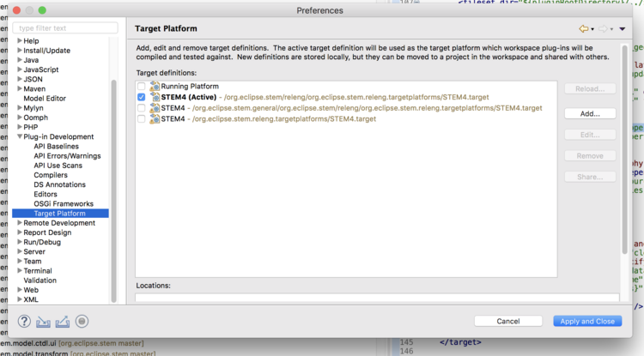Expand the Run/Debug preferences node
644x356 pixels.
click(20, 242)
